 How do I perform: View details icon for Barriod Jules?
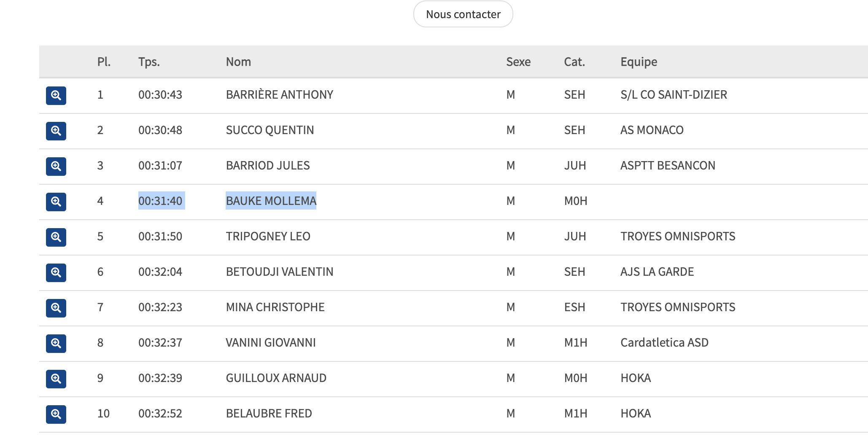click(x=56, y=167)
